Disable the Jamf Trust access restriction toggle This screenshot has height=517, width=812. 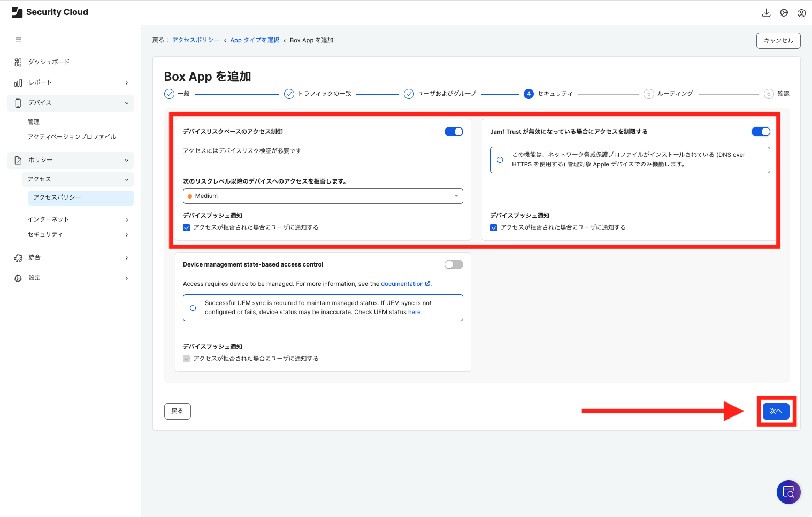[761, 132]
